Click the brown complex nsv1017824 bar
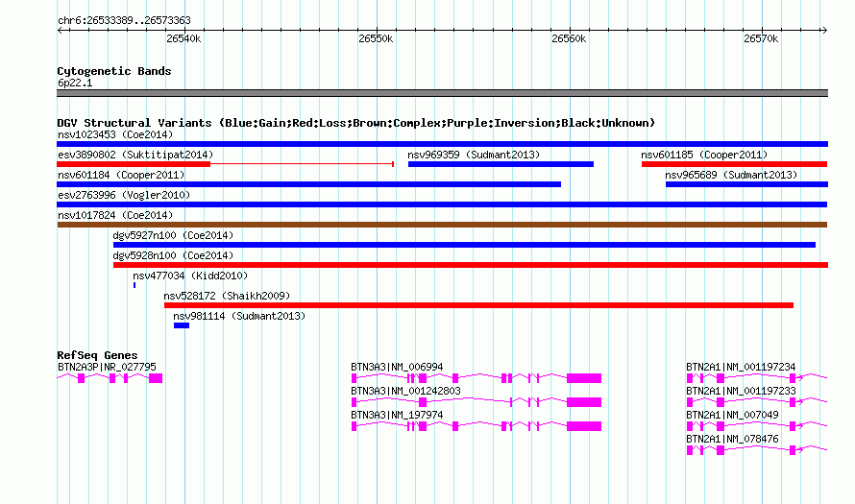This screenshot has width=855, height=504. pyautogui.click(x=442, y=225)
